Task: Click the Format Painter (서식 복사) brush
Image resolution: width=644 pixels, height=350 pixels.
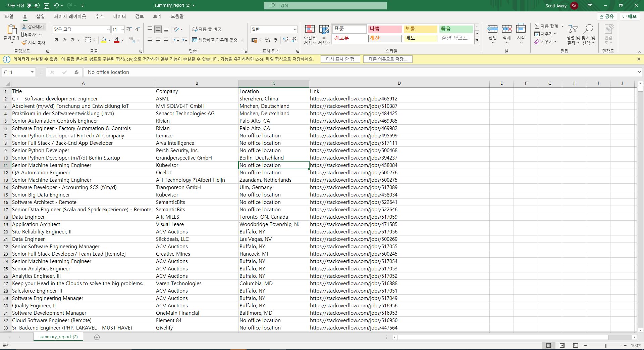Action: click(x=33, y=43)
